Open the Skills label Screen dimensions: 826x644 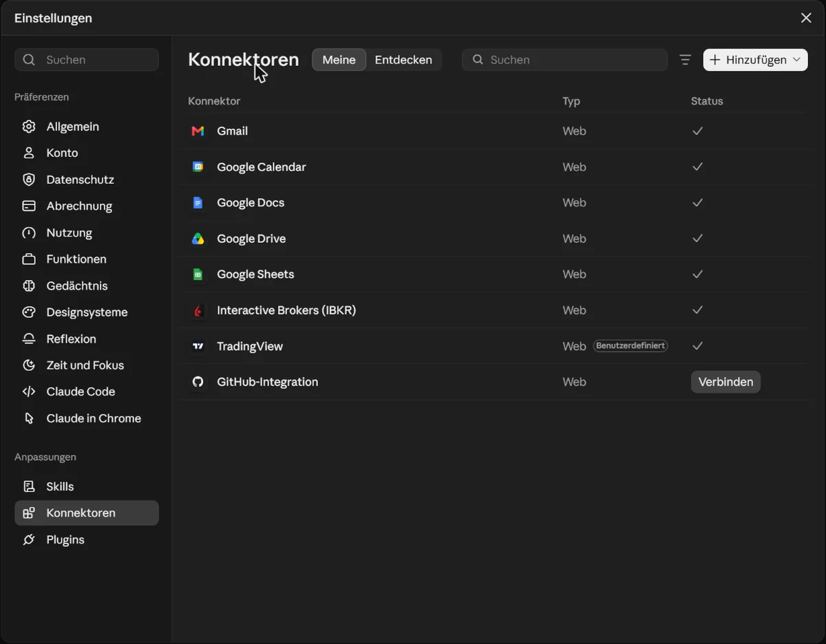click(60, 486)
